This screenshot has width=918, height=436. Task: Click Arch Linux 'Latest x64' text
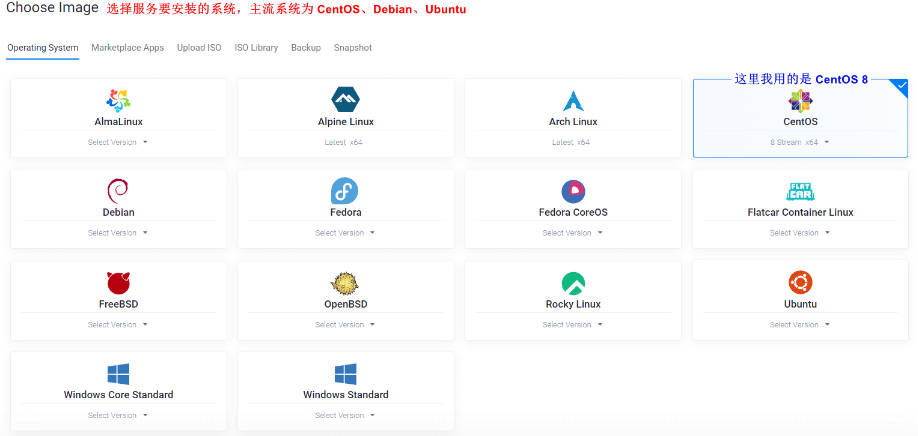(x=571, y=142)
